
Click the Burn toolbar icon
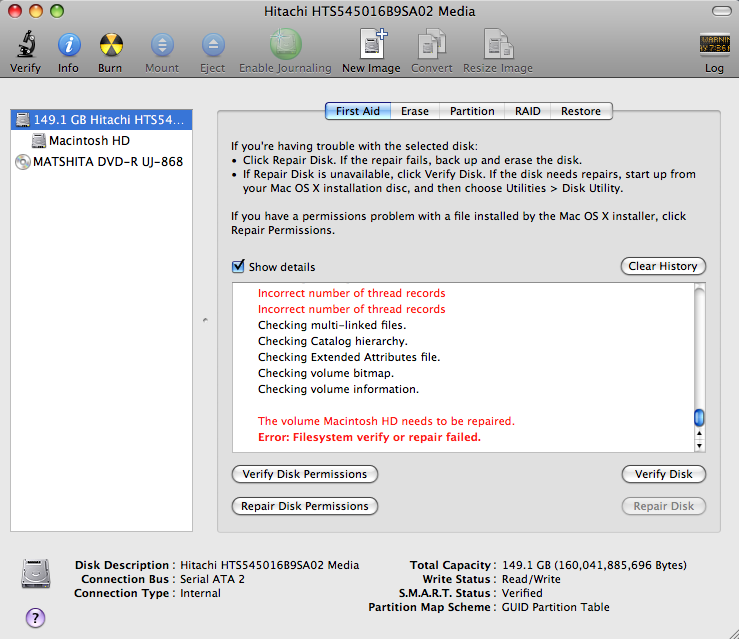[x=111, y=45]
